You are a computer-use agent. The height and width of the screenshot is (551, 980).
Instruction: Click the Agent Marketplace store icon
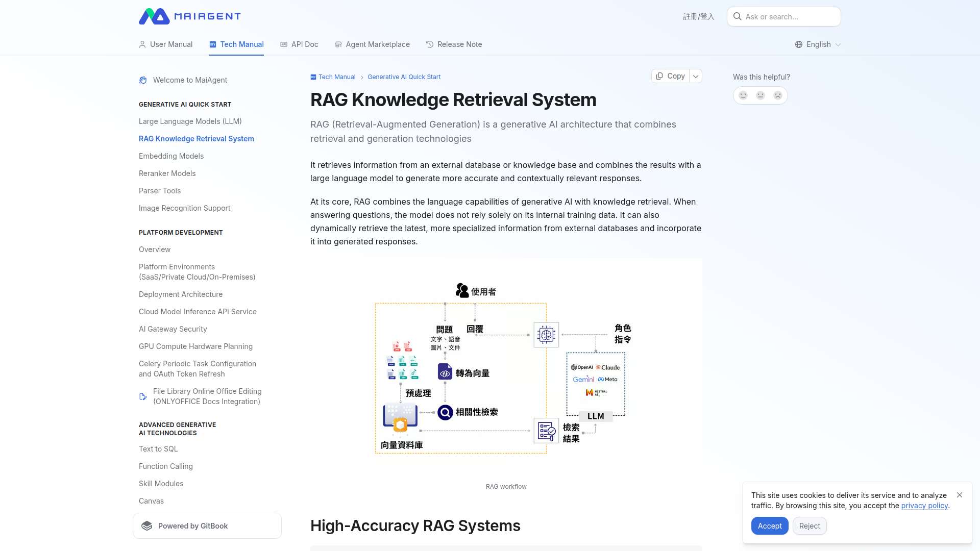(338, 44)
